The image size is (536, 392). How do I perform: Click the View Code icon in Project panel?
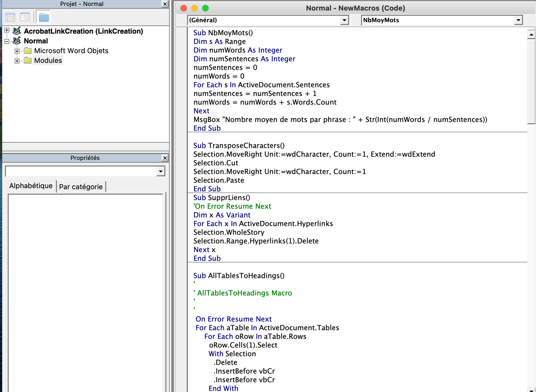pos(10,17)
